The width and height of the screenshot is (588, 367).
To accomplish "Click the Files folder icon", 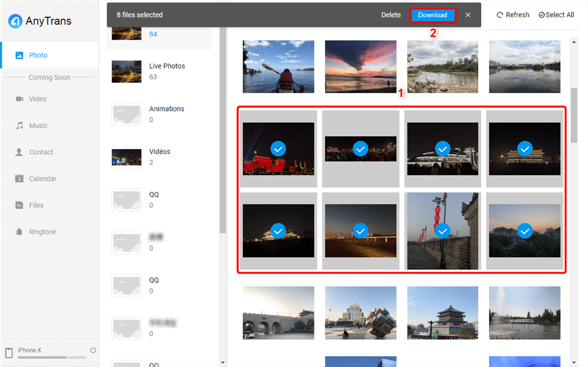I will pos(19,206).
